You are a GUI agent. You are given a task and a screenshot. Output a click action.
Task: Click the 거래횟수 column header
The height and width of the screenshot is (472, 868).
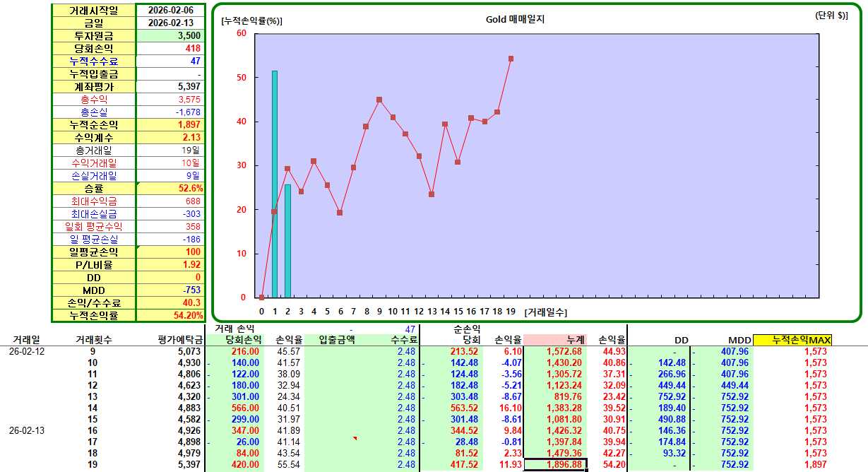(x=93, y=340)
